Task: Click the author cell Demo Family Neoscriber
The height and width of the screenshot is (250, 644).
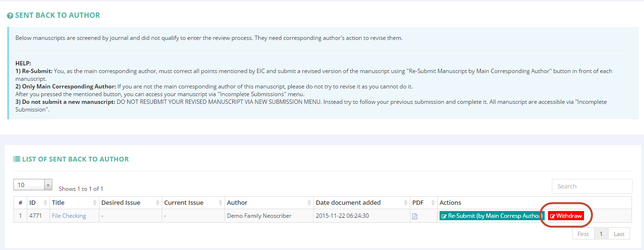Action: 269,216
